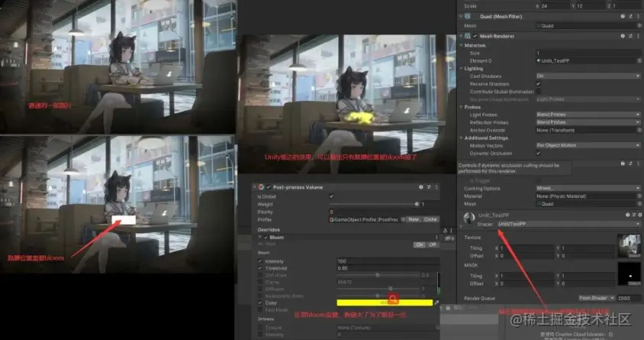Open Post-process Volume options menu
The height and width of the screenshot is (340, 644).
(436, 187)
